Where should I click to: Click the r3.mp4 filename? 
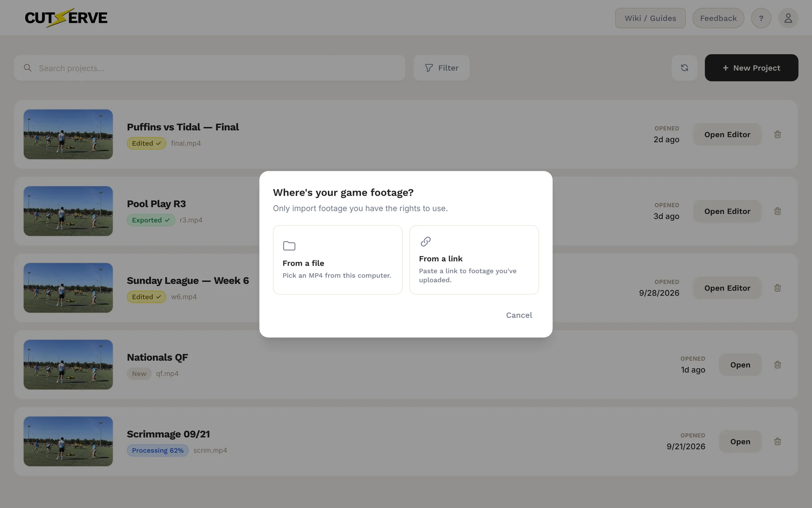pos(191,220)
